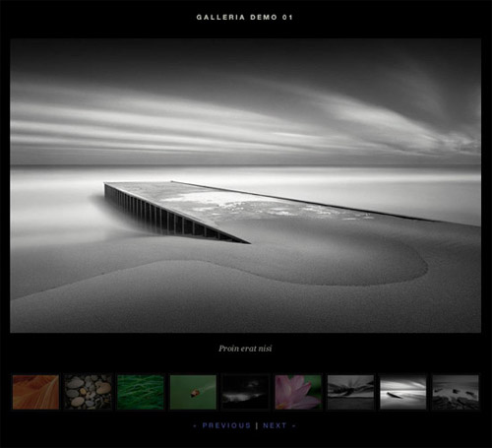Select the orange leaf thumbnail
Image resolution: width=492 pixels, height=448 pixels.
click(35, 392)
